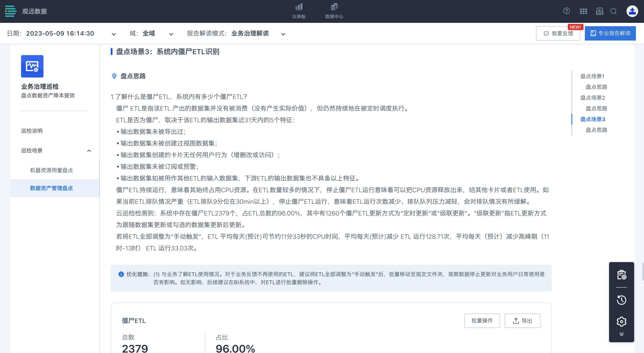Expand the 域 全域 dropdown
Viewport: 644px width, 353px height.
click(x=171, y=34)
